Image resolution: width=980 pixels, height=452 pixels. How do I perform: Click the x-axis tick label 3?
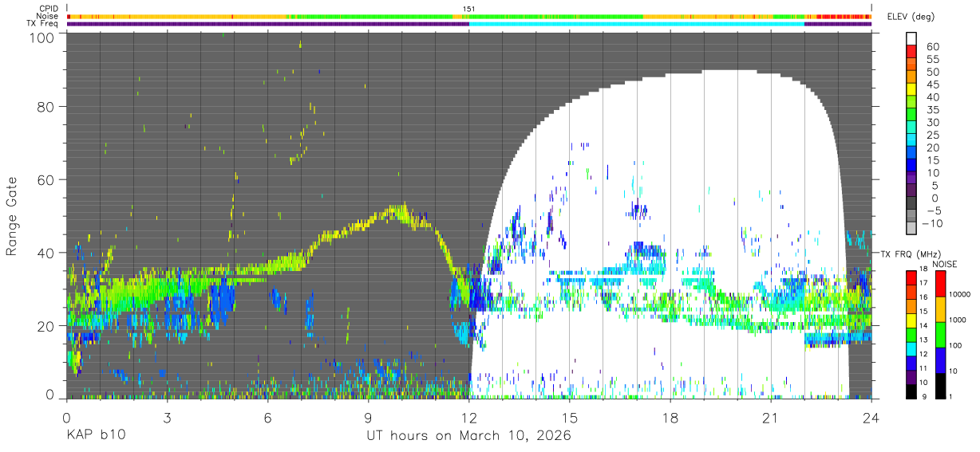pos(167,419)
